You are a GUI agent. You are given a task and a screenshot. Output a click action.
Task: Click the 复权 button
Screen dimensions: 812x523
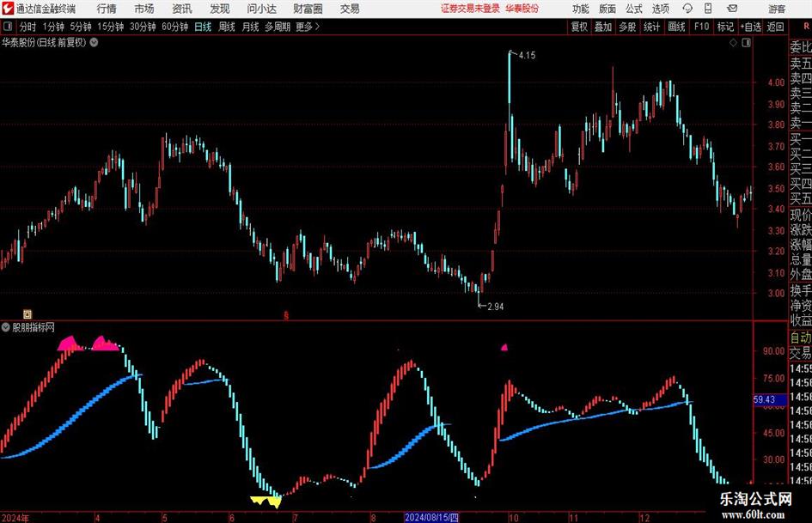coord(579,27)
